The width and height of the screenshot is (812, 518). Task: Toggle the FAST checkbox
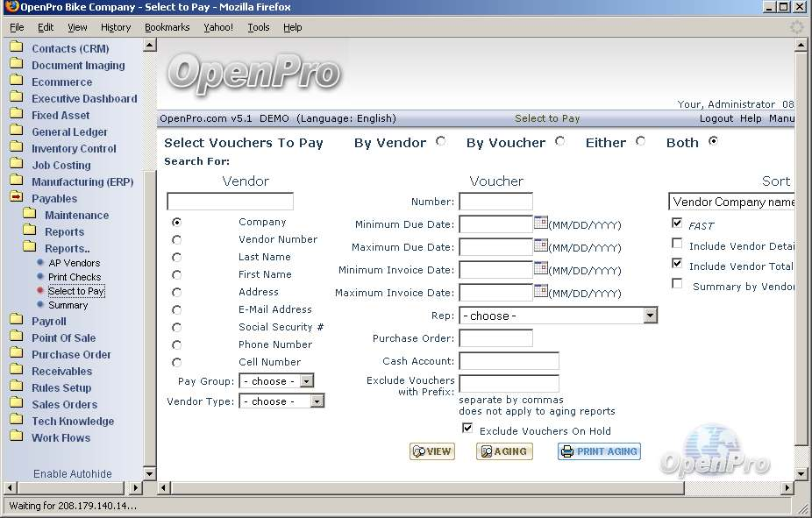coord(677,223)
